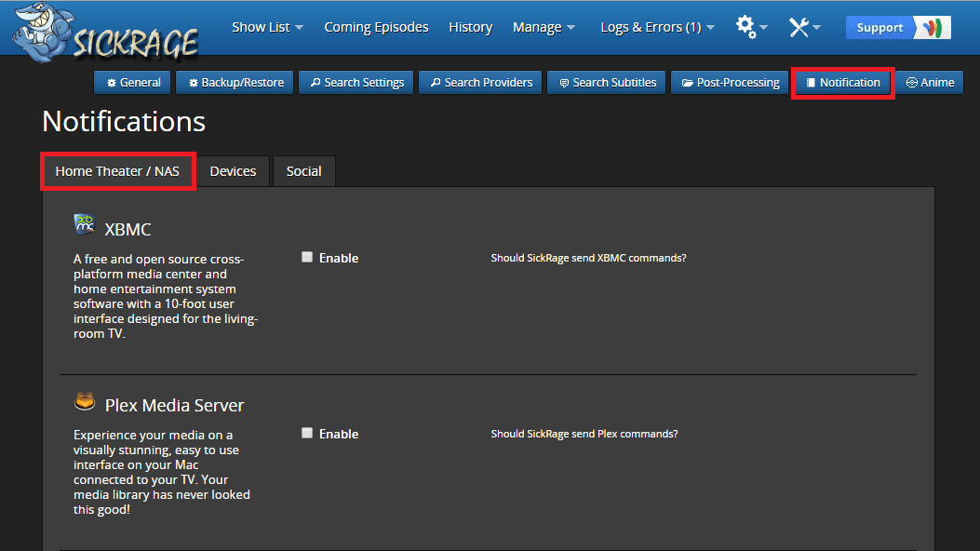Click the Plex Media Server icon

point(85,401)
